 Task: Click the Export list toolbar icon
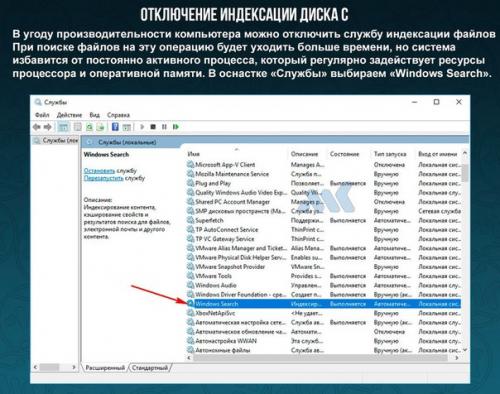click(x=100, y=127)
